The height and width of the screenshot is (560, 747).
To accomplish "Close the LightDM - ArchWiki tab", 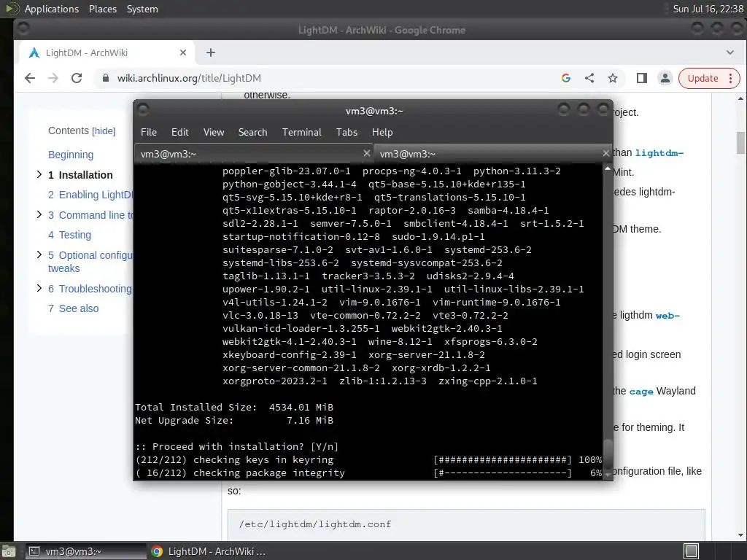I will click(x=183, y=52).
